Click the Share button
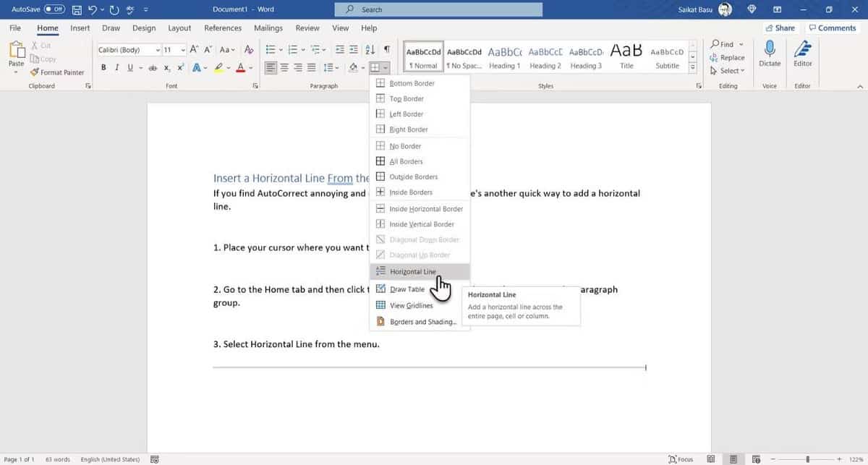Image resolution: width=868 pixels, height=465 pixels. pyautogui.click(x=780, y=27)
